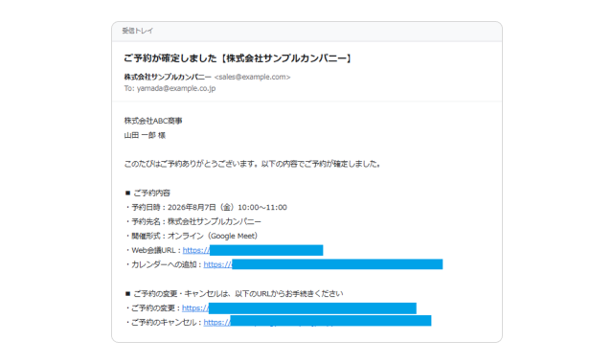Click the 株式会社ABC商事 company line
This screenshot has height=364, width=613.
tap(153, 121)
